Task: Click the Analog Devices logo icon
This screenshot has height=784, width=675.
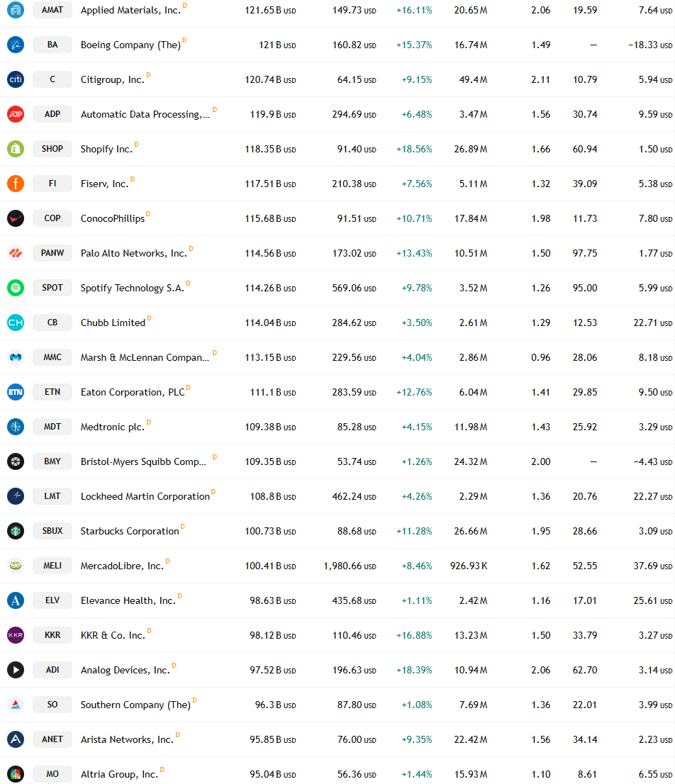Action: (16, 670)
